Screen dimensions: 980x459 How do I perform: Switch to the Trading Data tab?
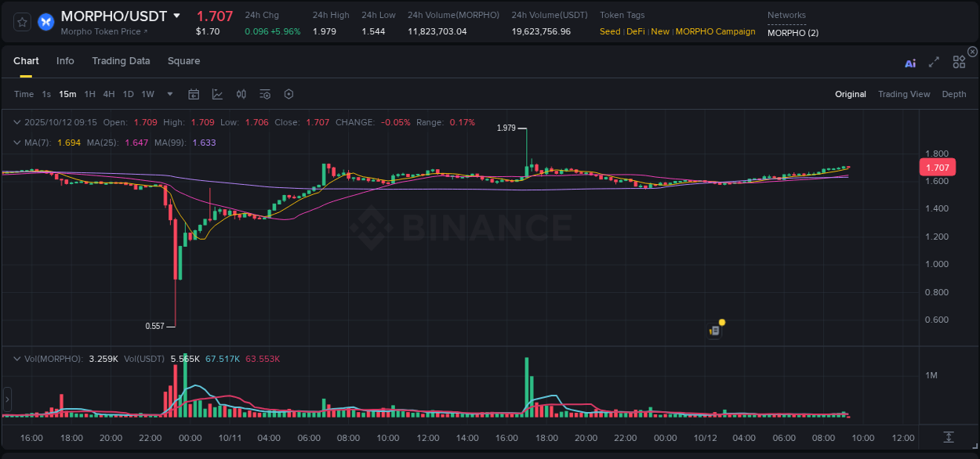click(x=121, y=61)
